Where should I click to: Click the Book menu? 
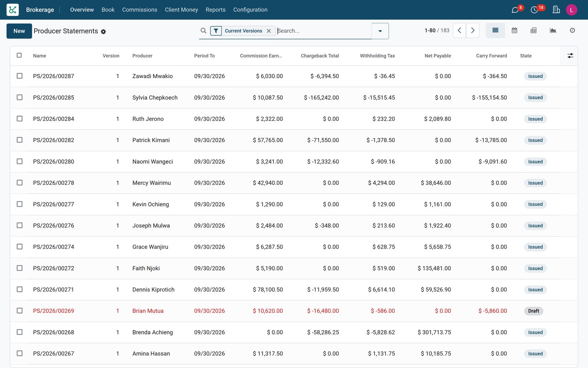(x=108, y=10)
